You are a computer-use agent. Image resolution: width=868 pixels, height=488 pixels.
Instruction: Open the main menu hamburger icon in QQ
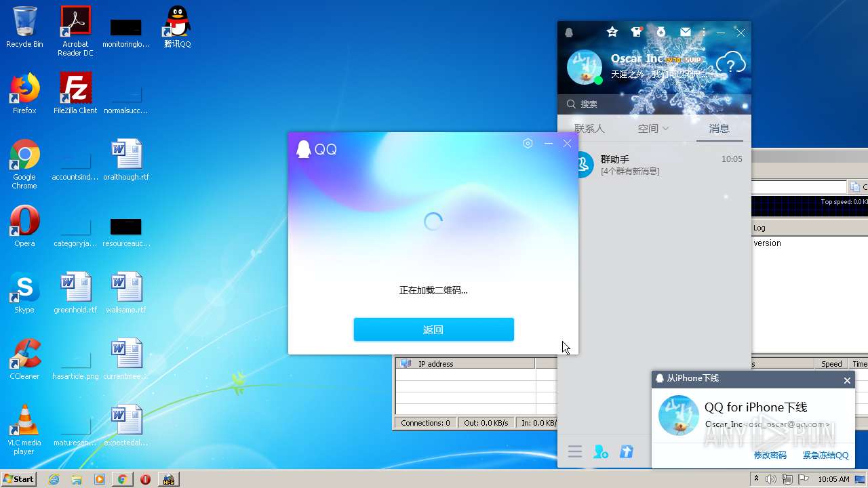(x=575, y=452)
